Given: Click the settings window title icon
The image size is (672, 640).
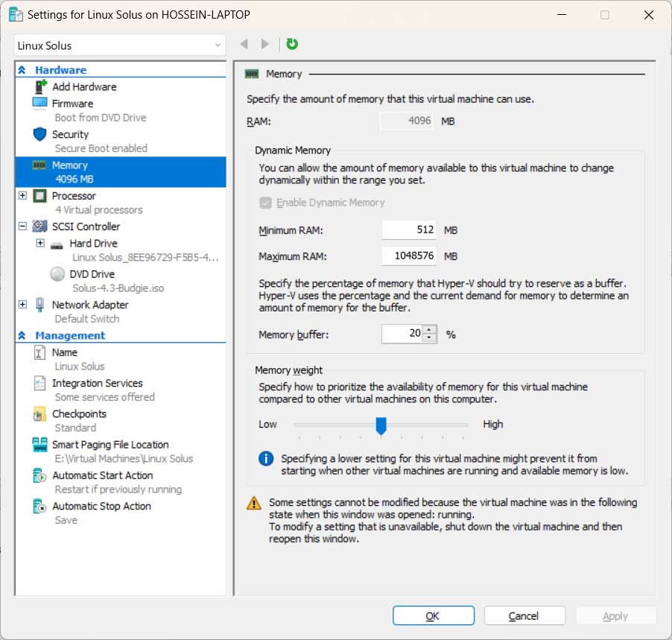Looking at the screenshot, I should click(x=16, y=15).
